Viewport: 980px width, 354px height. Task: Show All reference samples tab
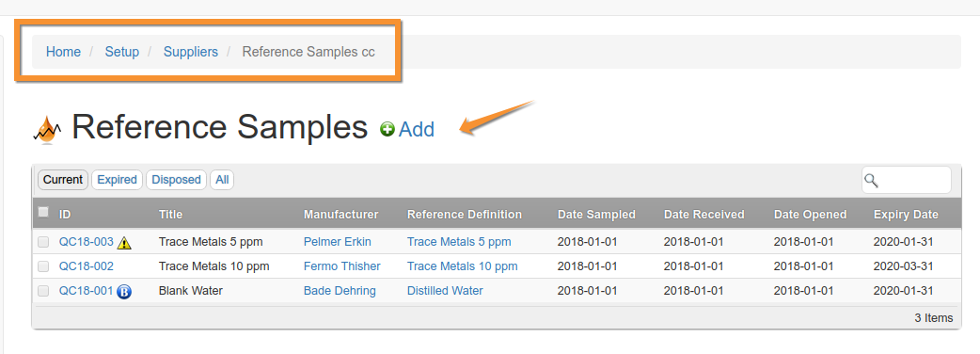point(222,180)
